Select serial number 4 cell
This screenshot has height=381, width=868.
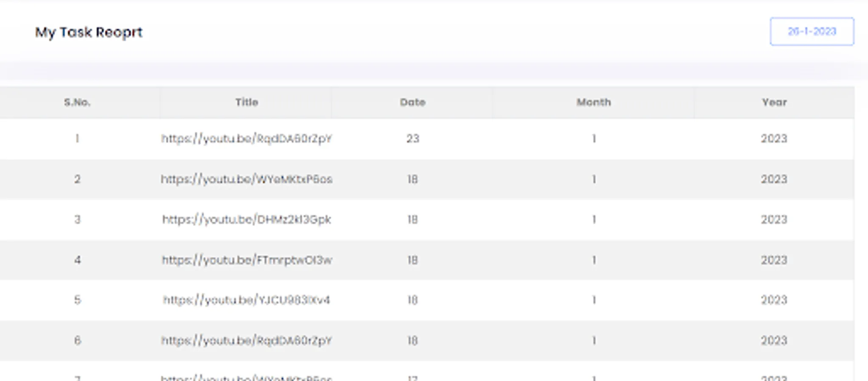(x=77, y=260)
